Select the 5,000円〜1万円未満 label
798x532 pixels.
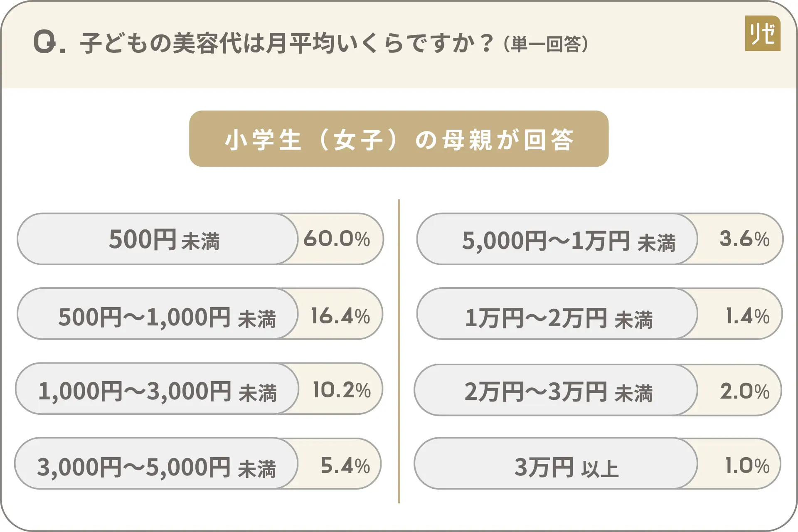click(x=568, y=241)
